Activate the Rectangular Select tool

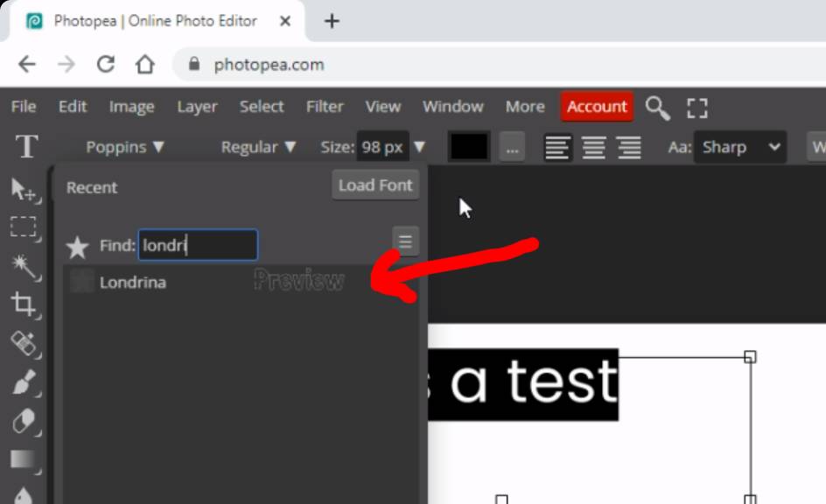[24, 227]
